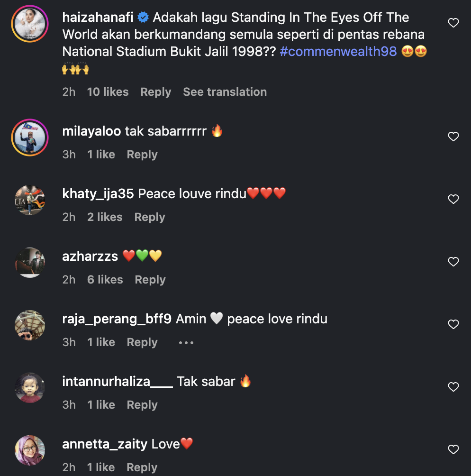The image size is (471, 476).
Task: Like haizahanafi's comment with the heart icon
Action: pos(453,23)
